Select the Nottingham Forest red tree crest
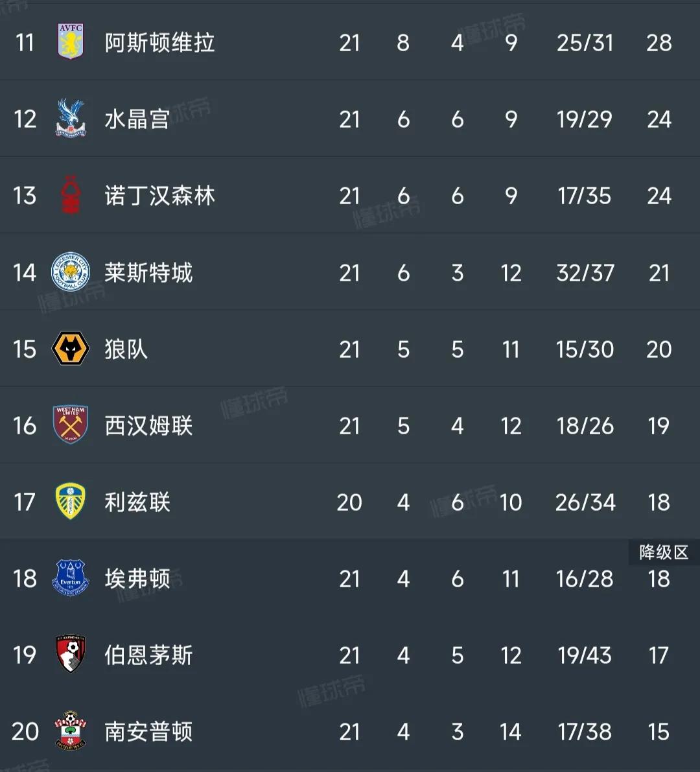 click(70, 196)
